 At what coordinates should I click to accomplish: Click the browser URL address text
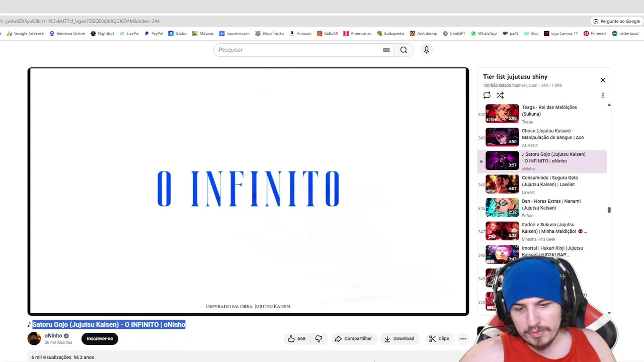[x=80, y=21]
